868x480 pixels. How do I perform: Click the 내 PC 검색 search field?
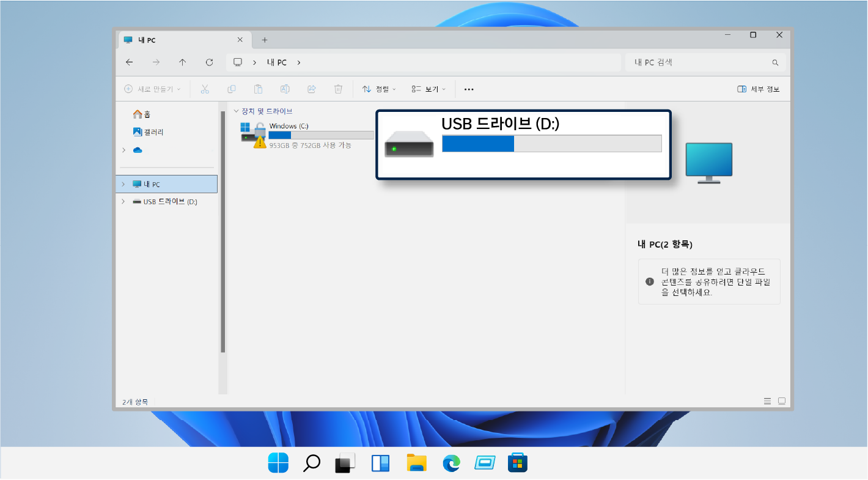(700, 62)
